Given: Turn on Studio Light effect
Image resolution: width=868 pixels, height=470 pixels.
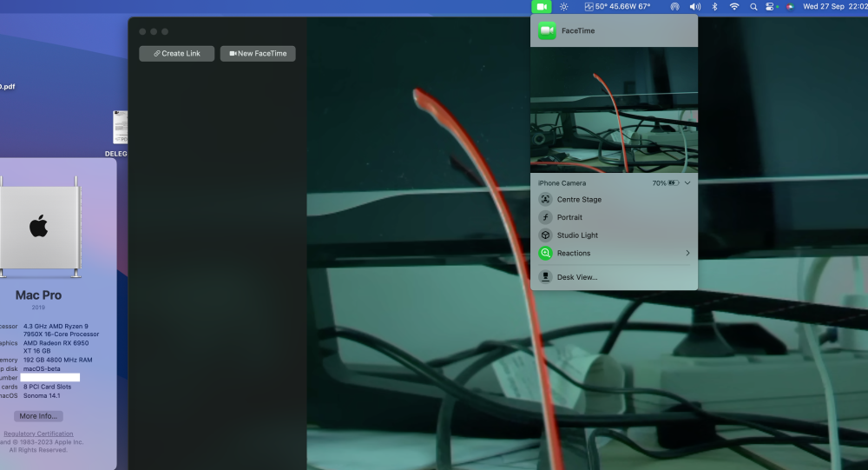Looking at the screenshot, I should pyautogui.click(x=614, y=235).
